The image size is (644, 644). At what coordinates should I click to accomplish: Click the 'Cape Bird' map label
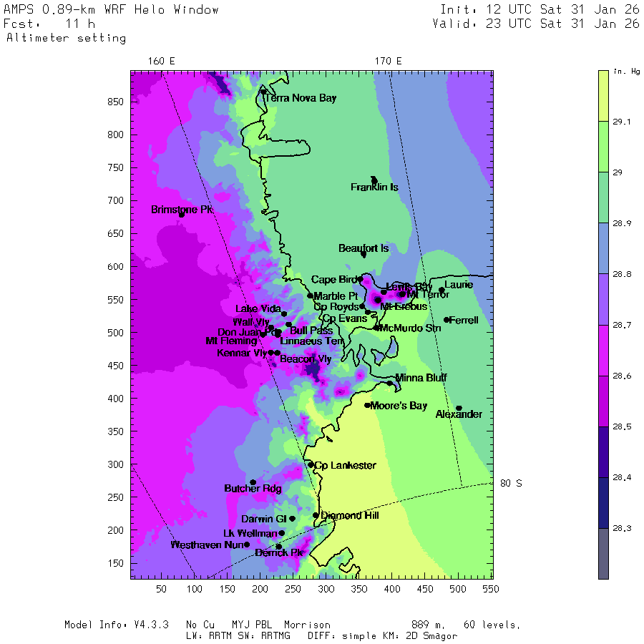[334, 280]
